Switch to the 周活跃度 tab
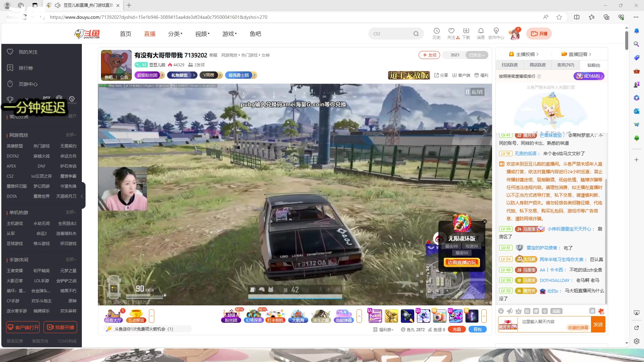Viewport: 644px width, 362px height. point(537,65)
